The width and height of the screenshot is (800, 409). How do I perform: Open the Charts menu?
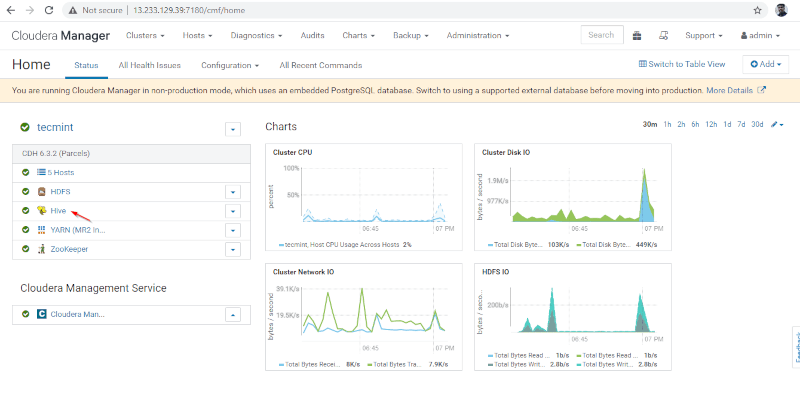pyautogui.click(x=358, y=36)
